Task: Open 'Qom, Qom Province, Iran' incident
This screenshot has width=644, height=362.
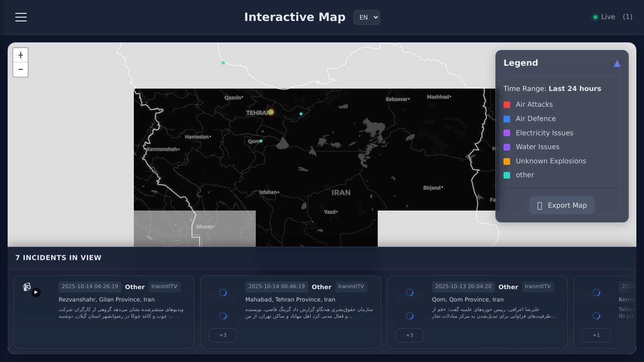Action: coord(468,300)
